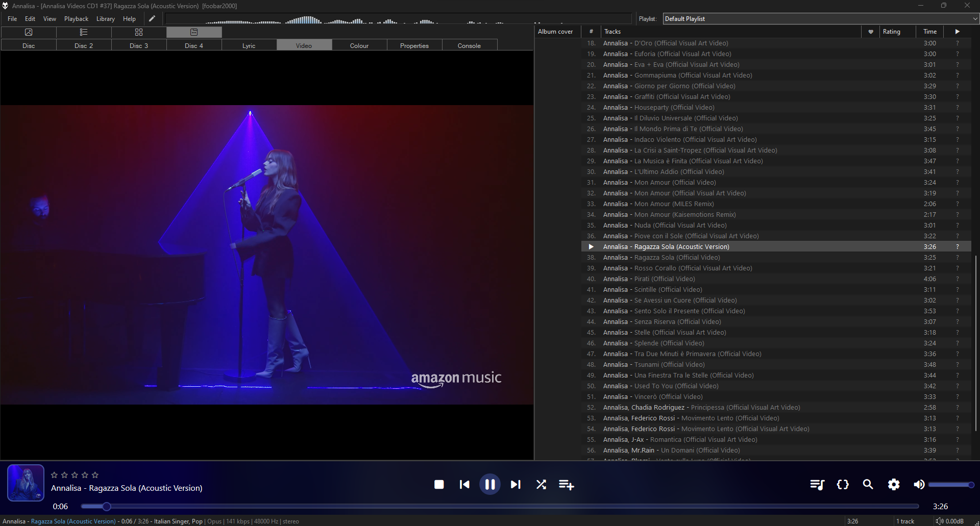Open the File menu

tap(12, 19)
